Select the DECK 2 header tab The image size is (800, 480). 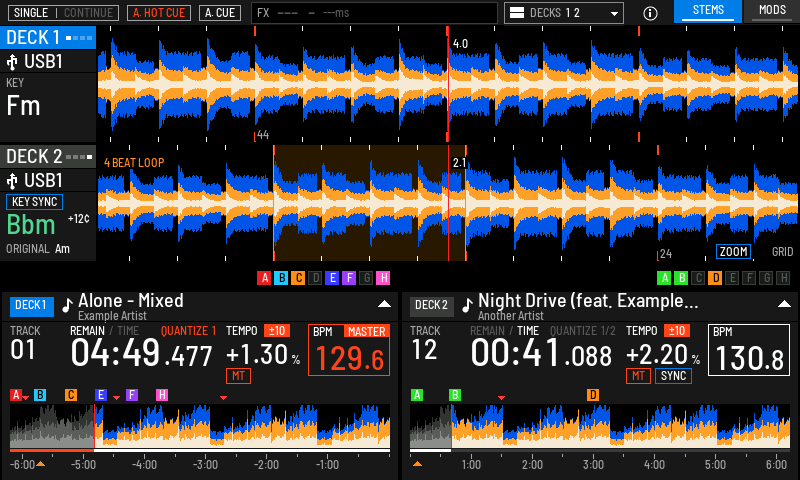48,157
